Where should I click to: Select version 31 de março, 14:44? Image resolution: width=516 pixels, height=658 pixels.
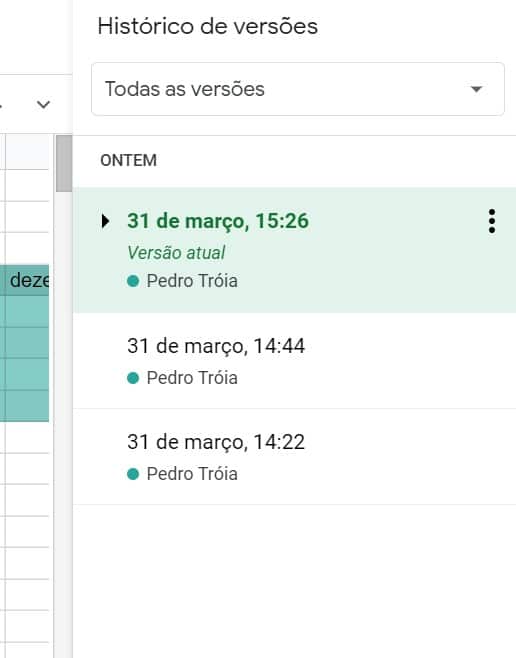pos(294,361)
